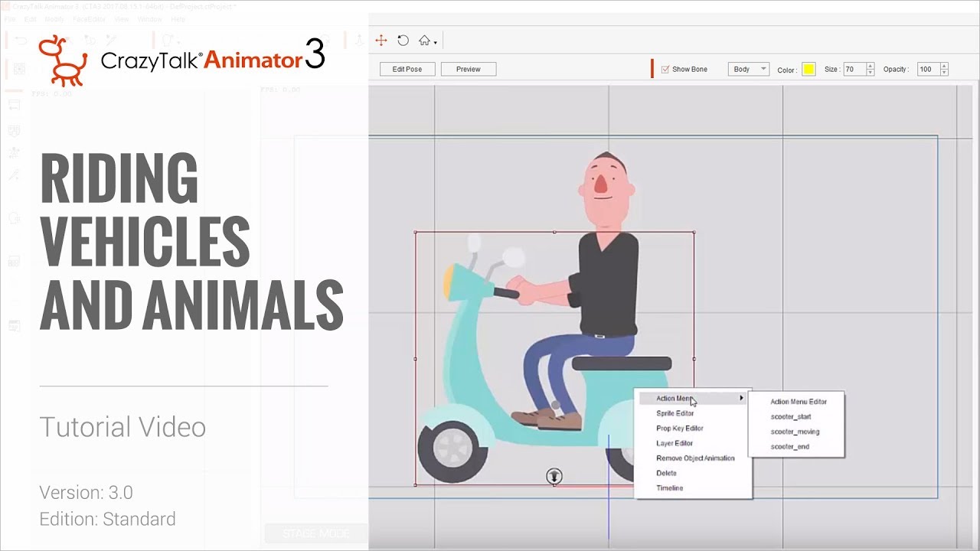Toggle the Show Bone checkbox
The width and height of the screenshot is (980, 551).
(665, 69)
